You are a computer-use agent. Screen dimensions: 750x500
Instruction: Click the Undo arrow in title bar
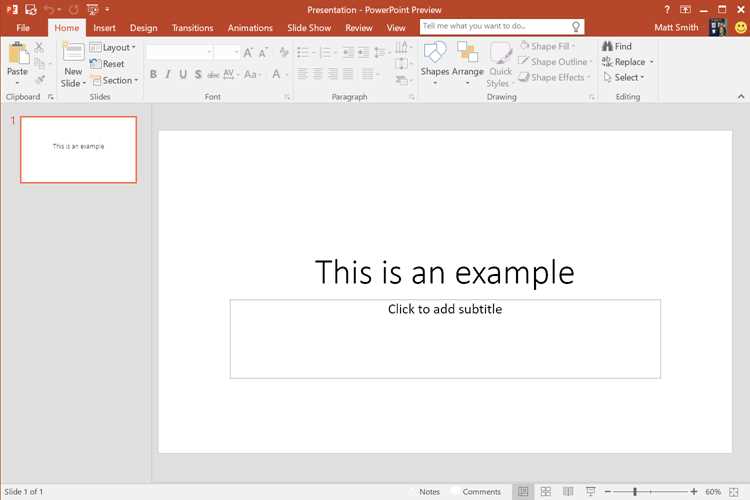pyautogui.click(x=49, y=9)
